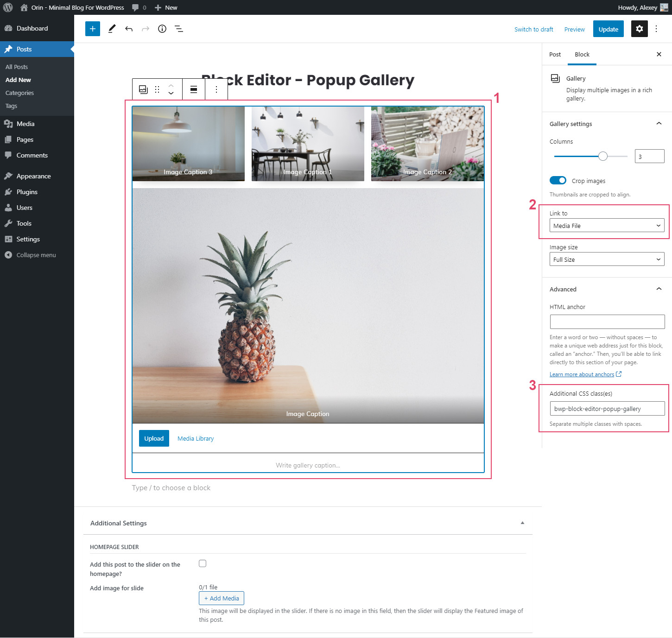Check 'Add this post to the slider' checkbox
This screenshot has height=638, width=672.
click(203, 563)
